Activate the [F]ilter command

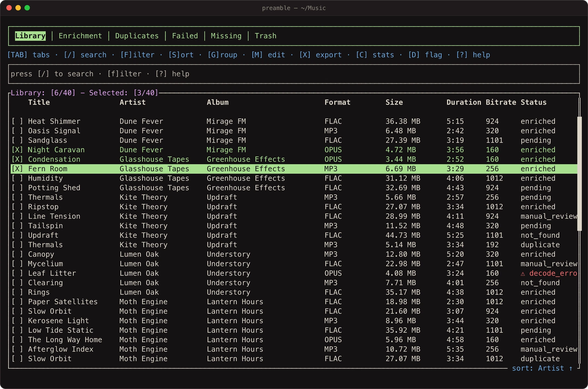pos(137,55)
